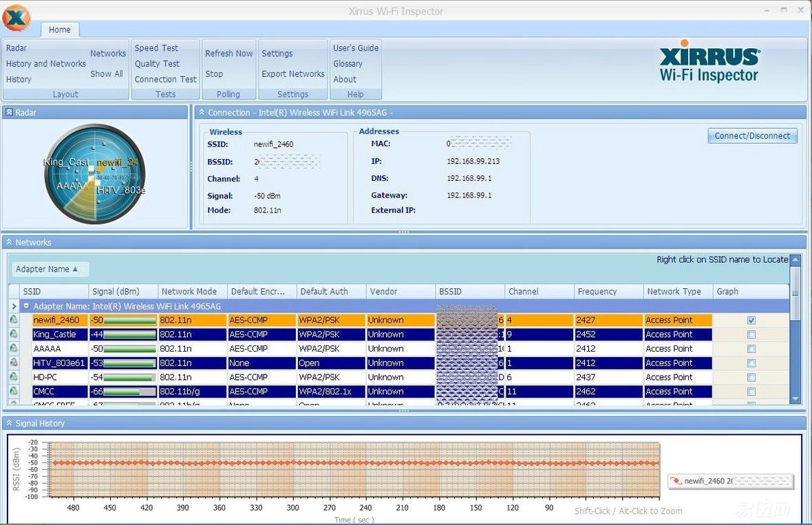Choose Show All layout

point(107,74)
